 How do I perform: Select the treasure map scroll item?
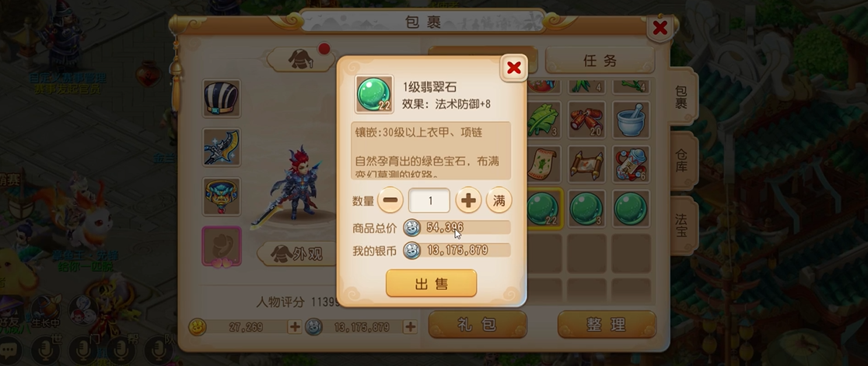pyautogui.click(x=586, y=164)
